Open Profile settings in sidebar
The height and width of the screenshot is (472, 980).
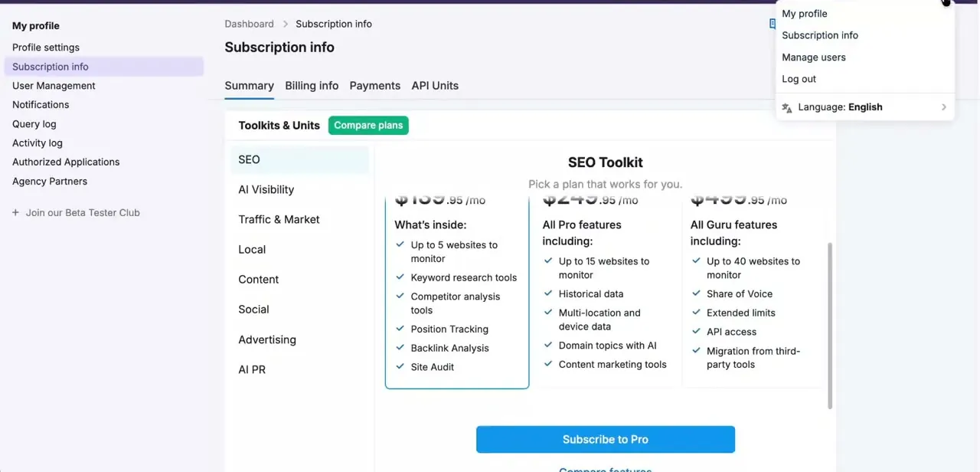click(46, 48)
